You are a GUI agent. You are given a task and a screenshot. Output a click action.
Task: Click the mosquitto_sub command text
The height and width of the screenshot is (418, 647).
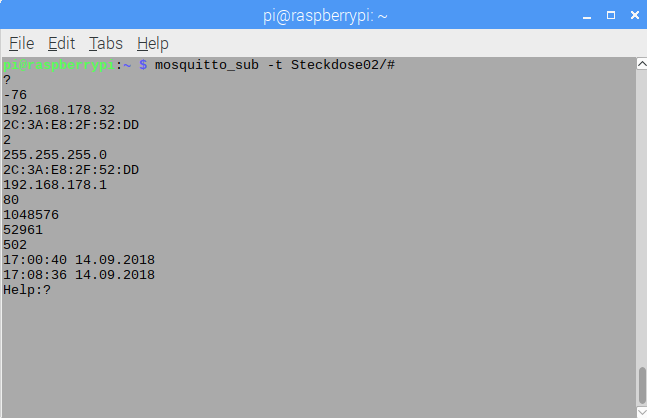point(274,65)
